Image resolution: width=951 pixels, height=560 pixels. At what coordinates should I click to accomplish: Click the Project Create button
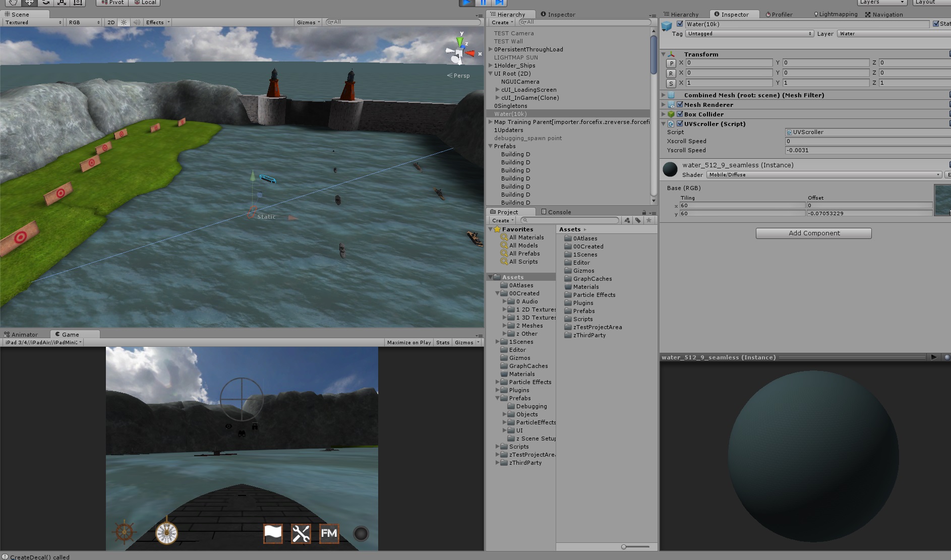coord(502,220)
